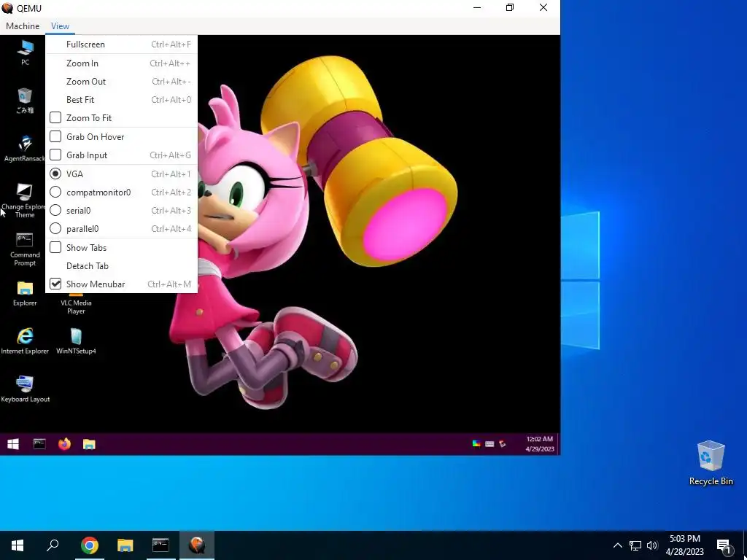Show hidden icons chevron in host tray
The height and width of the screenshot is (560, 747).
pos(617,545)
